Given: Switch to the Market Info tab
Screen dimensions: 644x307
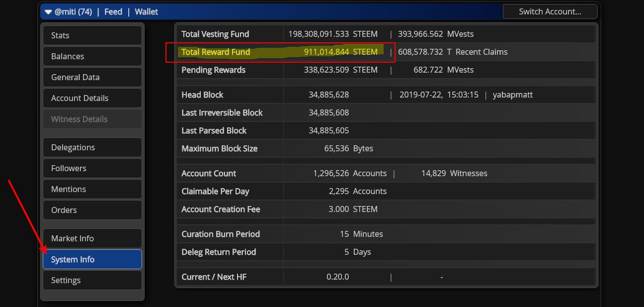Looking at the screenshot, I should tap(92, 238).
